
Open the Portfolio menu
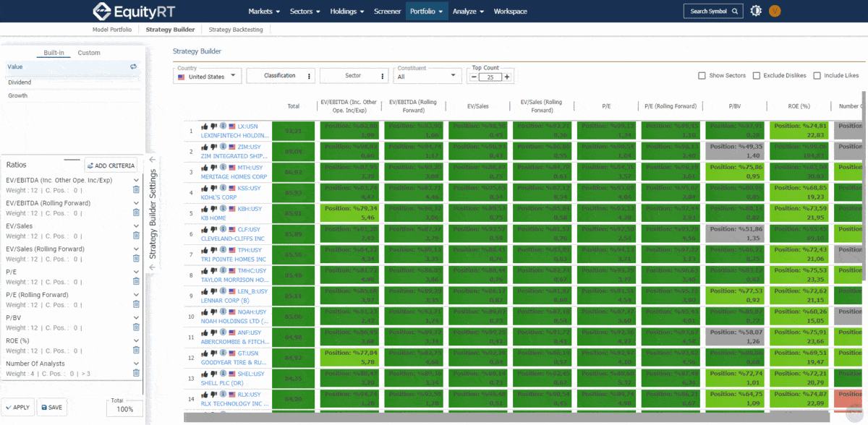[x=426, y=12]
